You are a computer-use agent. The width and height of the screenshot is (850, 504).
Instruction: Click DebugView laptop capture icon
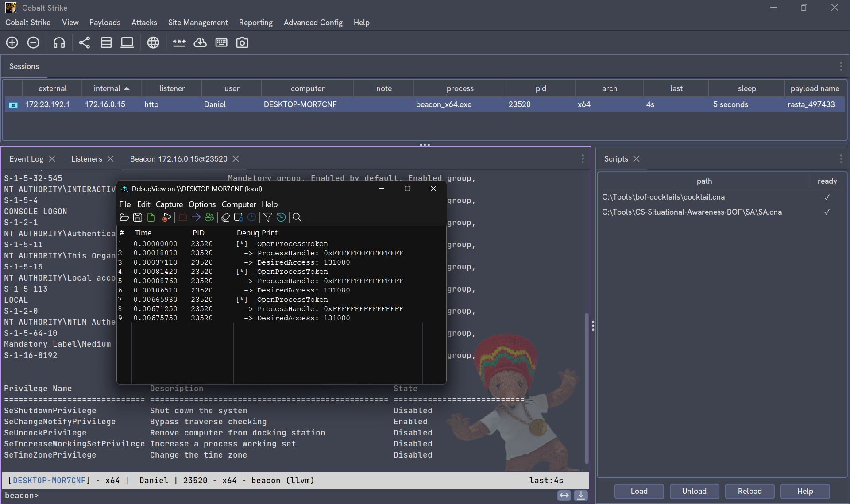(x=183, y=217)
